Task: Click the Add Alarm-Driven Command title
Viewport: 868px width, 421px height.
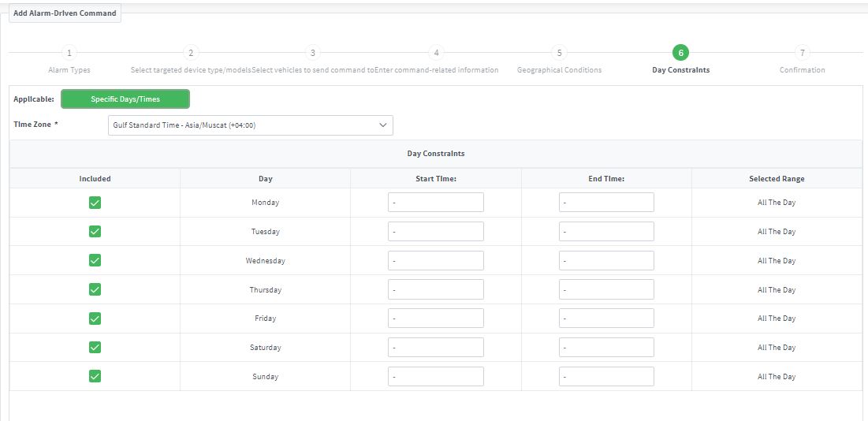Action: point(65,13)
